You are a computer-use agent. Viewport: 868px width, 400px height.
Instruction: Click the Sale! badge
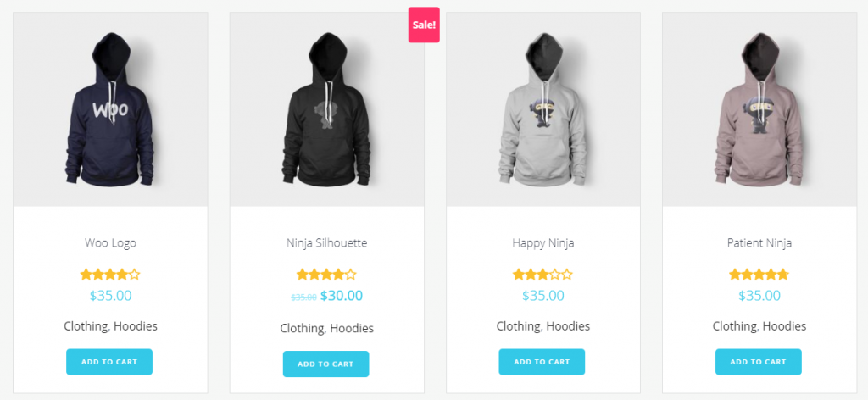(424, 25)
